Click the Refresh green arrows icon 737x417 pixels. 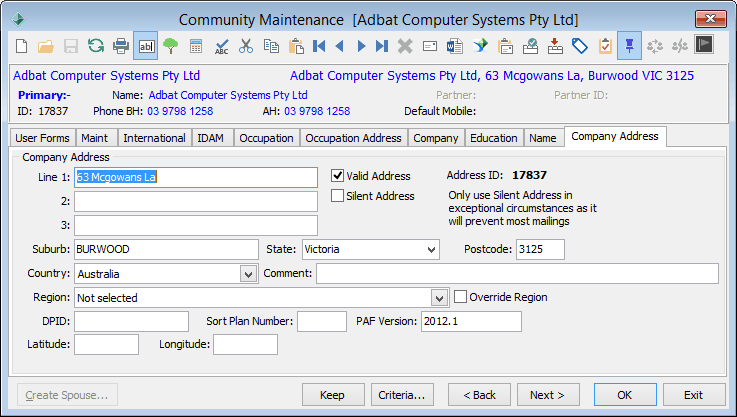point(96,46)
